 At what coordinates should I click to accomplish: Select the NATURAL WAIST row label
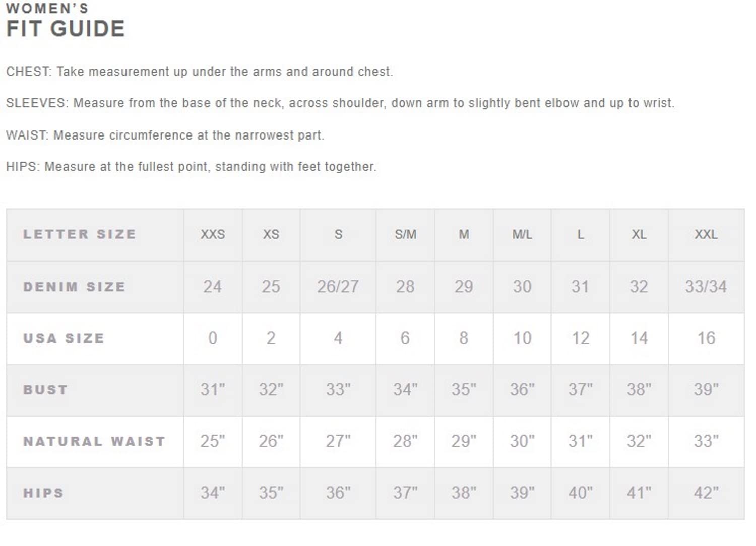click(x=94, y=441)
